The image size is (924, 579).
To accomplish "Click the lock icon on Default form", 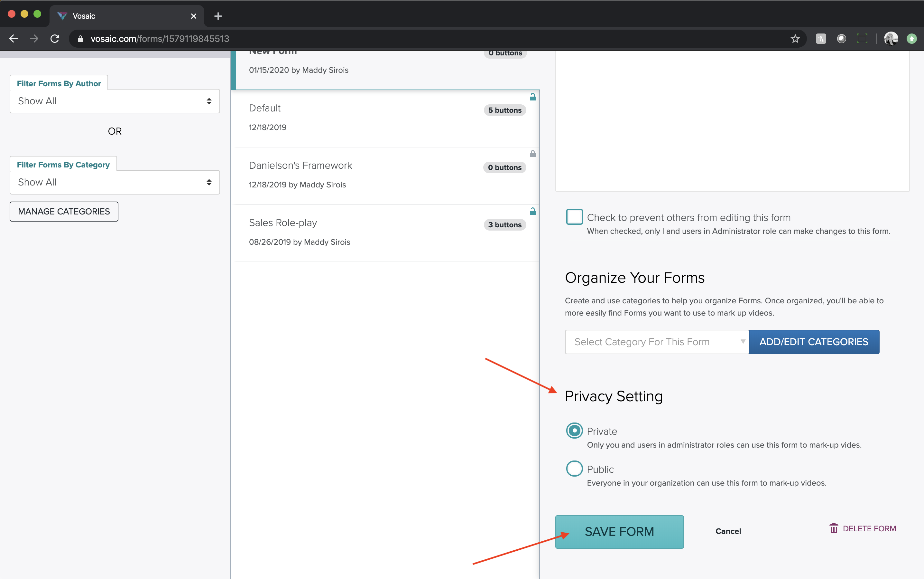I will click(532, 97).
